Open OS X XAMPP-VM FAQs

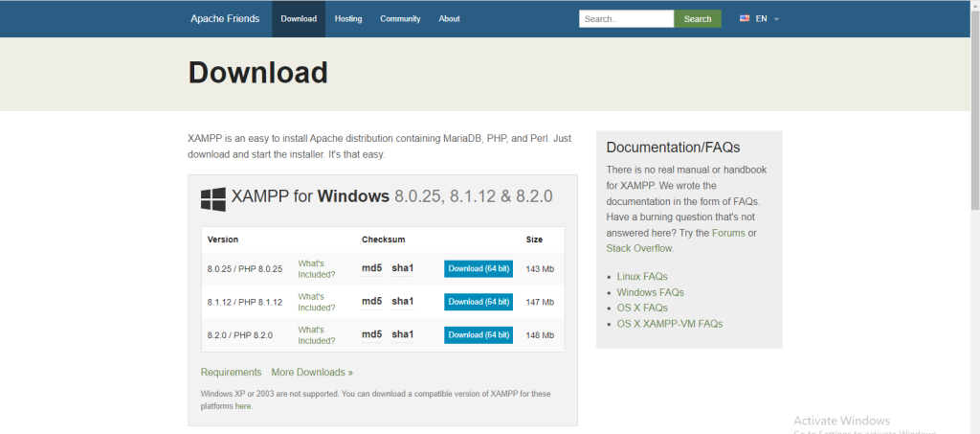[669, 324]
